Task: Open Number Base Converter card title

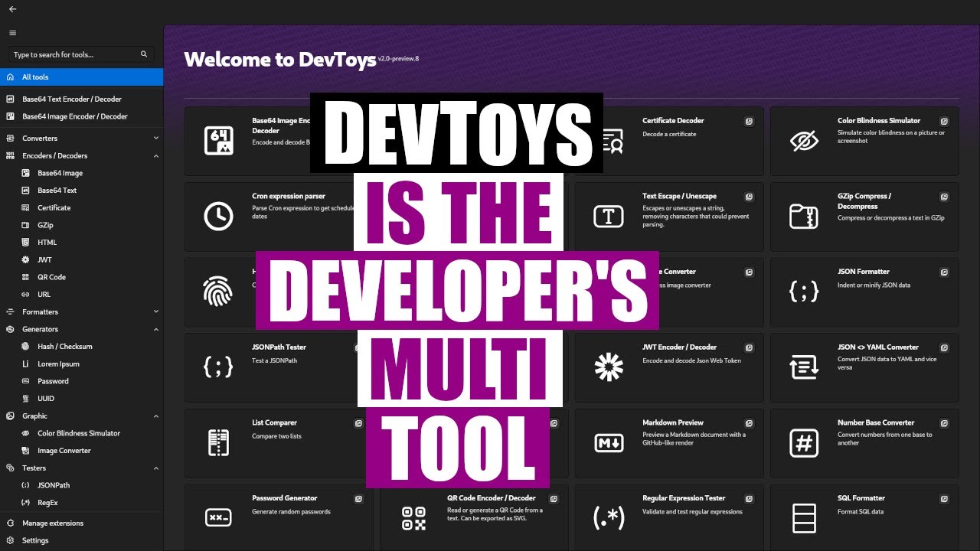Action: [876, 422]
